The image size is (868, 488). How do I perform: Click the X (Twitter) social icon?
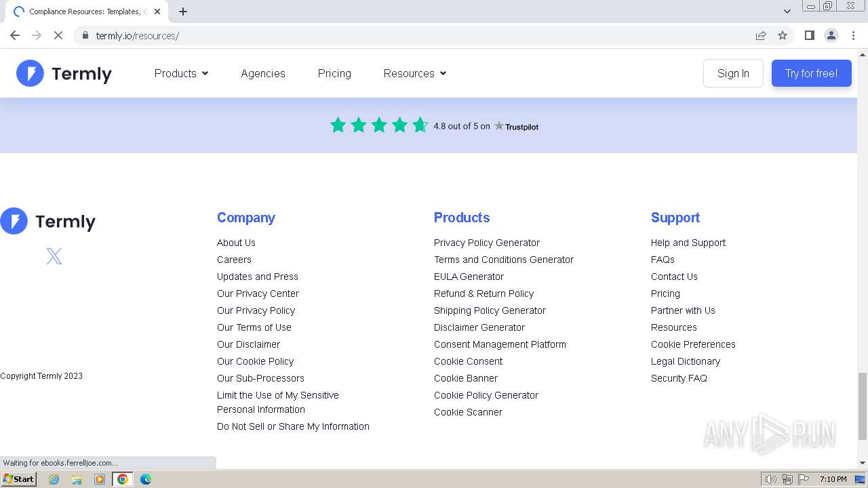pos(54,256)
